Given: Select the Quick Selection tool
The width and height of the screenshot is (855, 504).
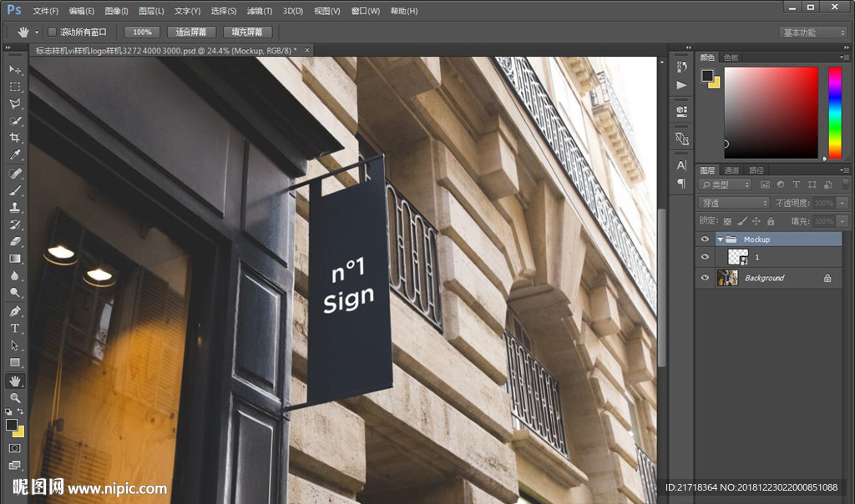Looking at the screenshot, I should (15, 120).
